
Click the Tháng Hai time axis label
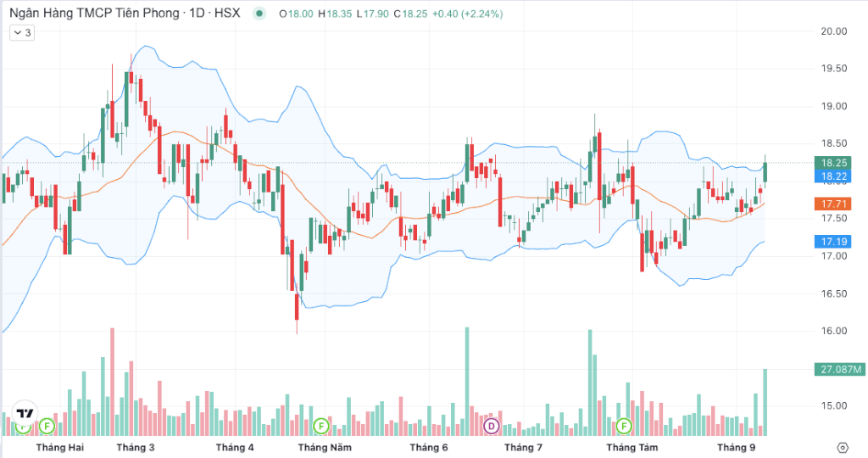pos(60,448)
